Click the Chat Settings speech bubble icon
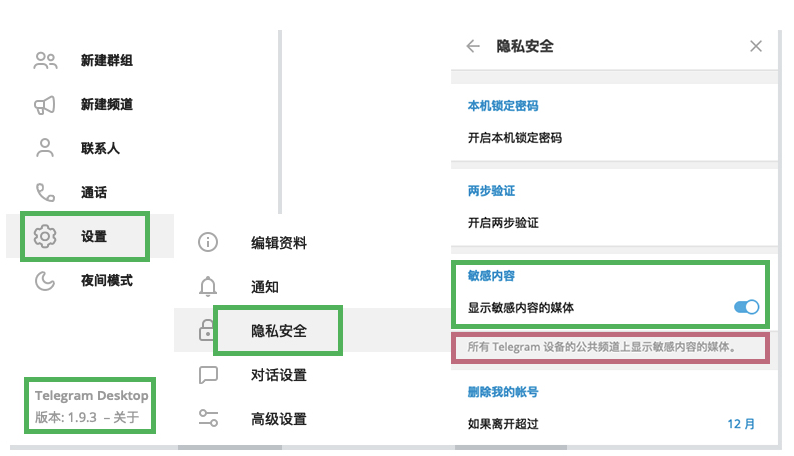The width and height of the screenshot is (794, 456). pos(208,375)
